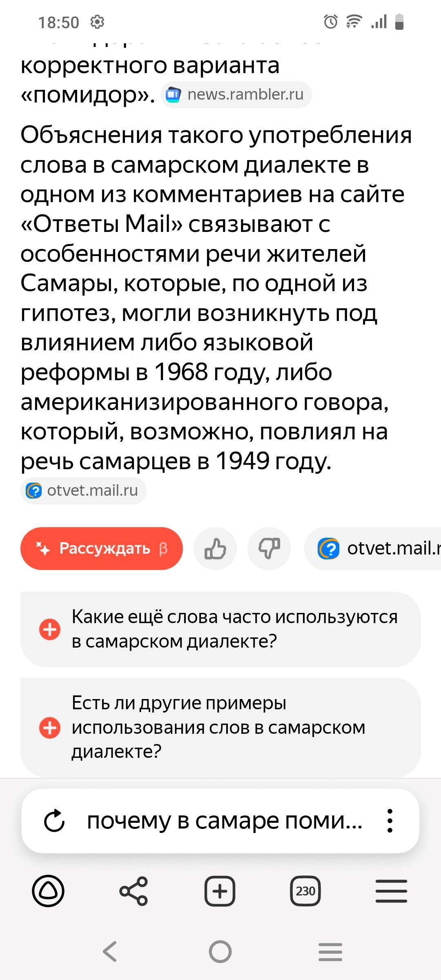
Task: Tap the address bar search query text
Action: 224,821
